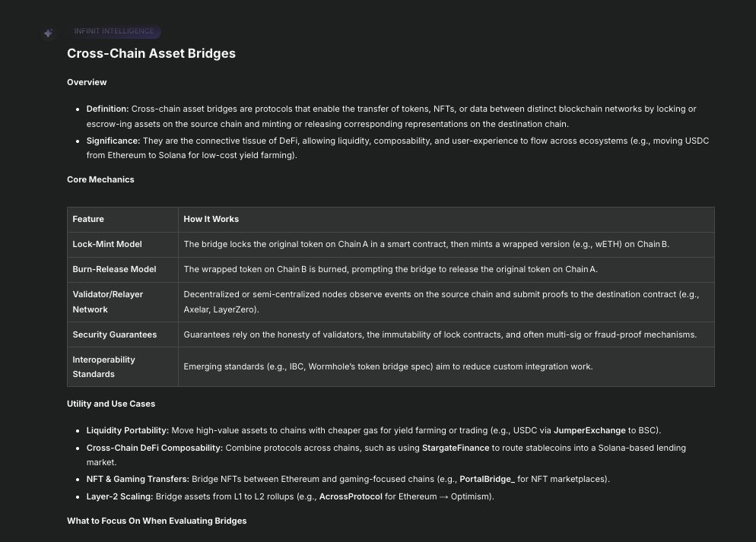Screen dimensions: 756x542
Task: Click What to Focus On When Evaluating Bridges
Action: [x=157, y=521]
